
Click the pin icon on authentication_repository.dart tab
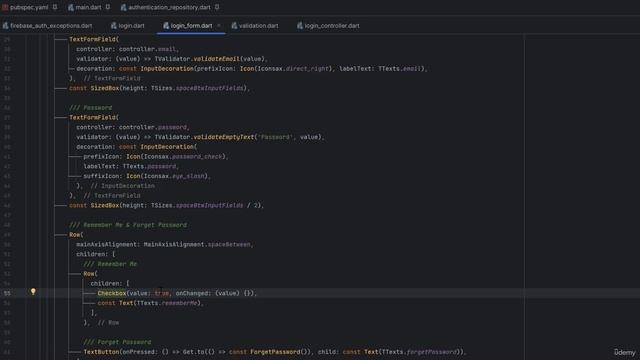click(217, 7)
